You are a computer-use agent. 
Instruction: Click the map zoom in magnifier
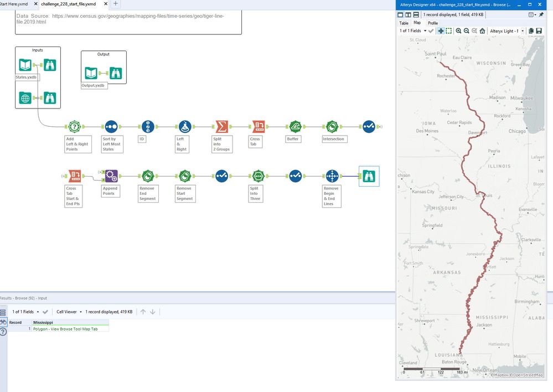pos(458,31)
